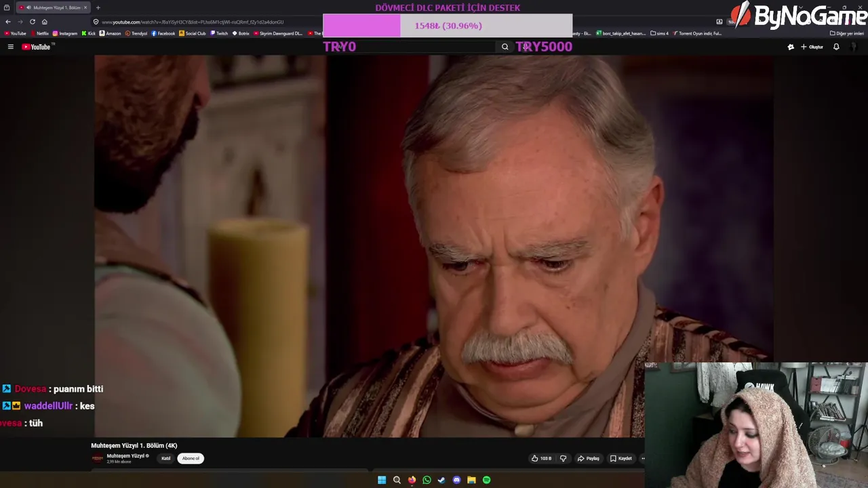Click the Oluştur create button
The height and width of the screenshot is (488, 868).
[x=812, y=47]
